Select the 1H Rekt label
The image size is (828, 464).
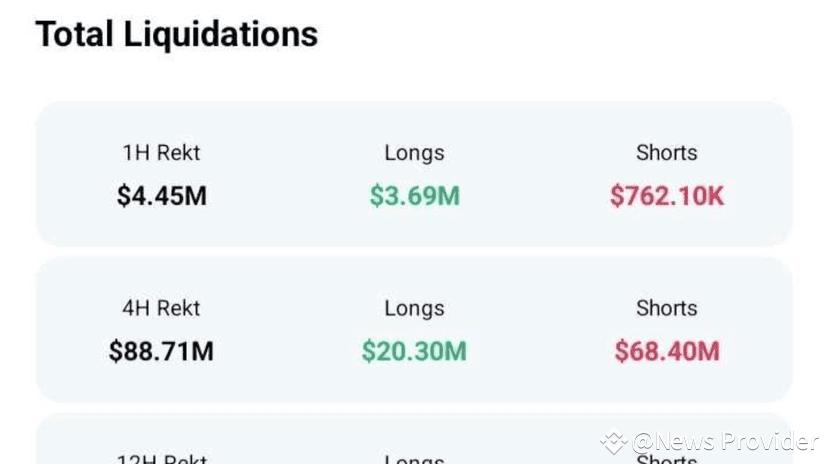[x=161, y=153]
